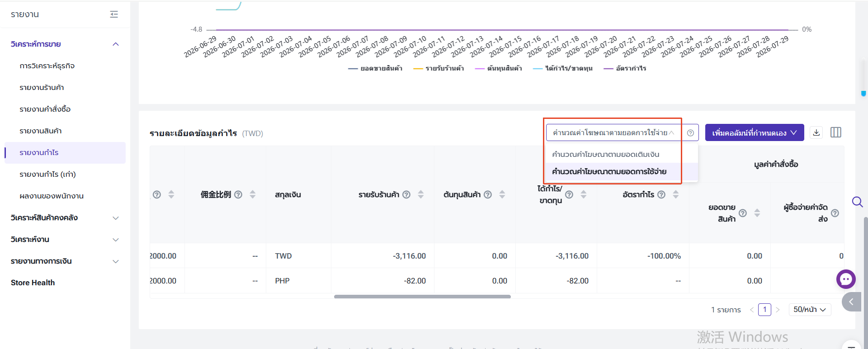The image size is (868, 349).
Task: Click the มูลค่าคำสั่งซื้อ group header
Action: [x=776, y=164]
